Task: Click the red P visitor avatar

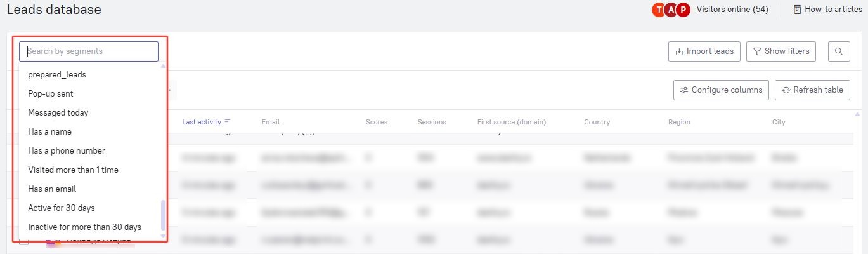Action: pos(683,10)
